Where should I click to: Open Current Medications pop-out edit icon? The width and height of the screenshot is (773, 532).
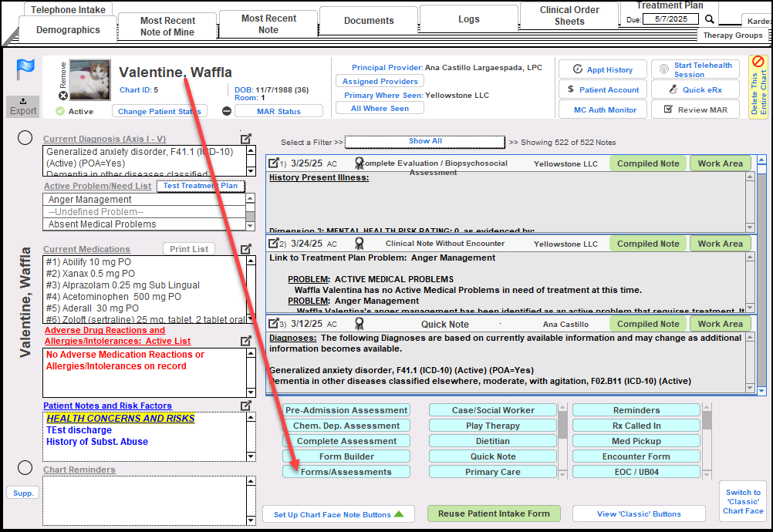pos(246,249)
